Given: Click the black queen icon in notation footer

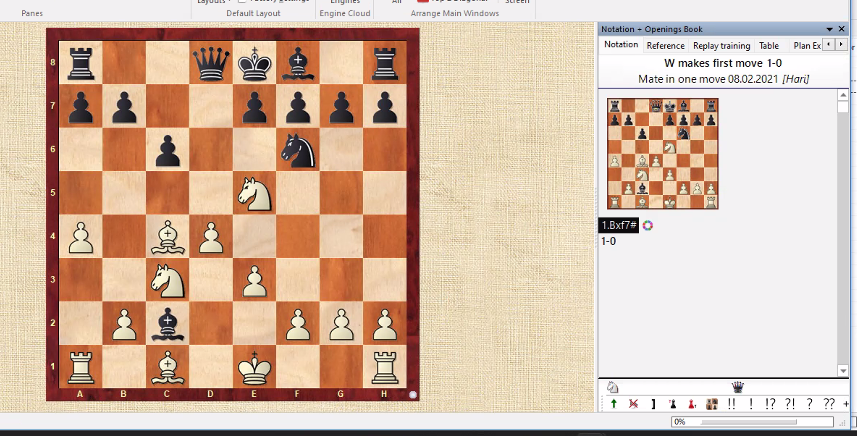Looking at the screenshot, I should tap(738, 387).
